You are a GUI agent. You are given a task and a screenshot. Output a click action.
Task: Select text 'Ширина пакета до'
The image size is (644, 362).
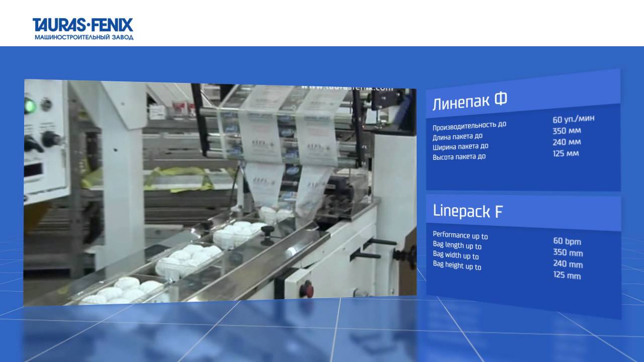click(460, 147)
